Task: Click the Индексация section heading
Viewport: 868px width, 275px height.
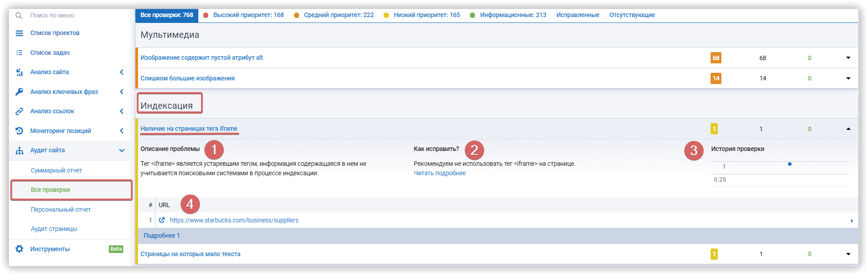Action: (166, 106)
